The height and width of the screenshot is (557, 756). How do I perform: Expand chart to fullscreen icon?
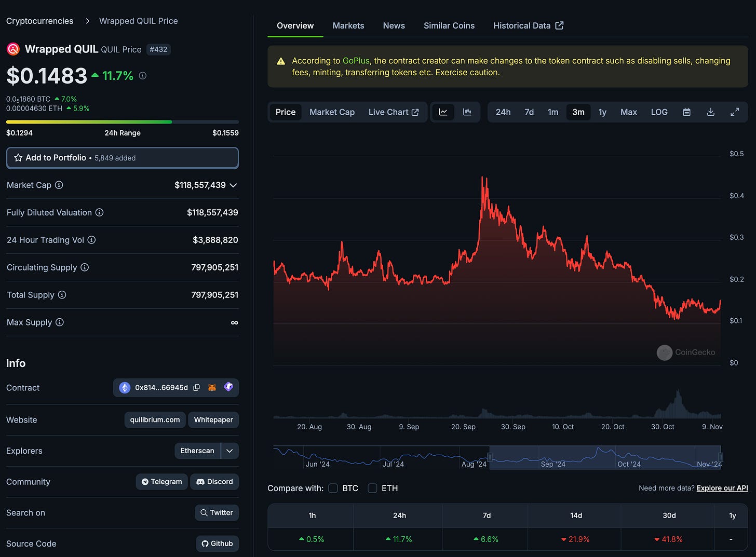pos(735,112)
